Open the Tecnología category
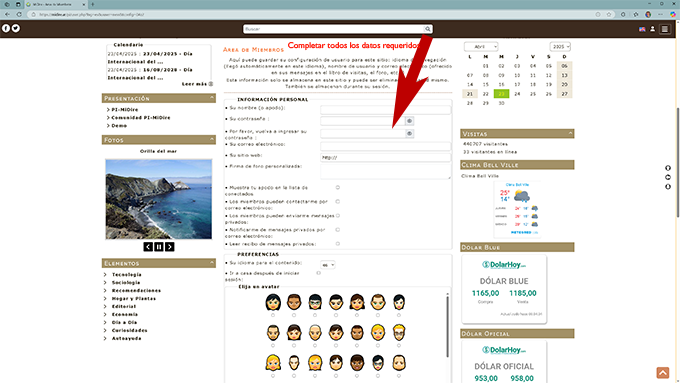Viewport: 680px width, 383px height. tap(127, 275)
